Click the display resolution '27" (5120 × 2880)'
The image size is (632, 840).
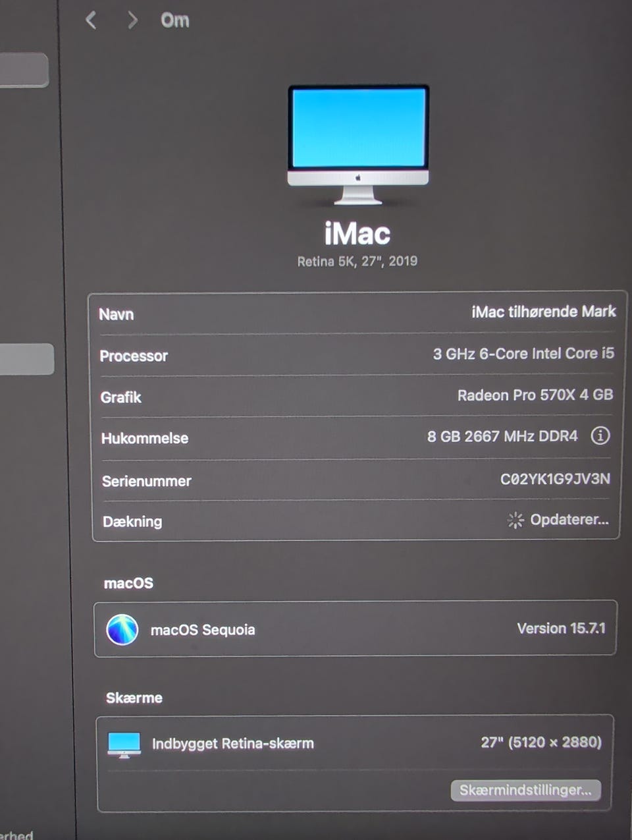coord(541,742)
